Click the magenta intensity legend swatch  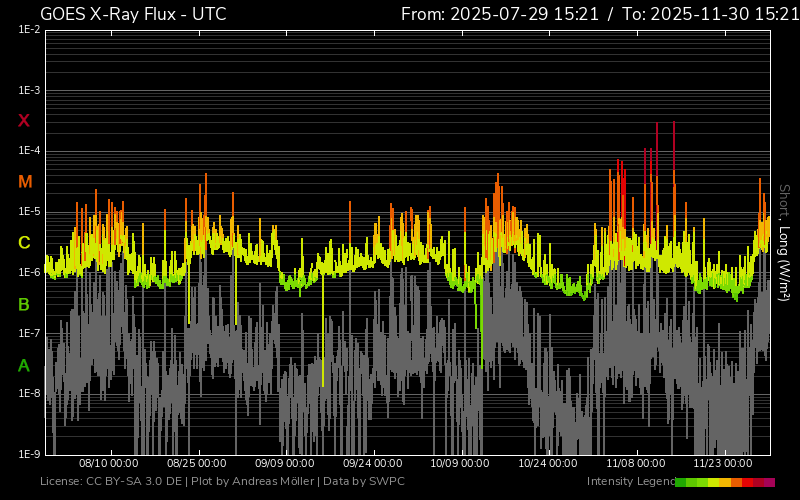click(x=769, y=482)
